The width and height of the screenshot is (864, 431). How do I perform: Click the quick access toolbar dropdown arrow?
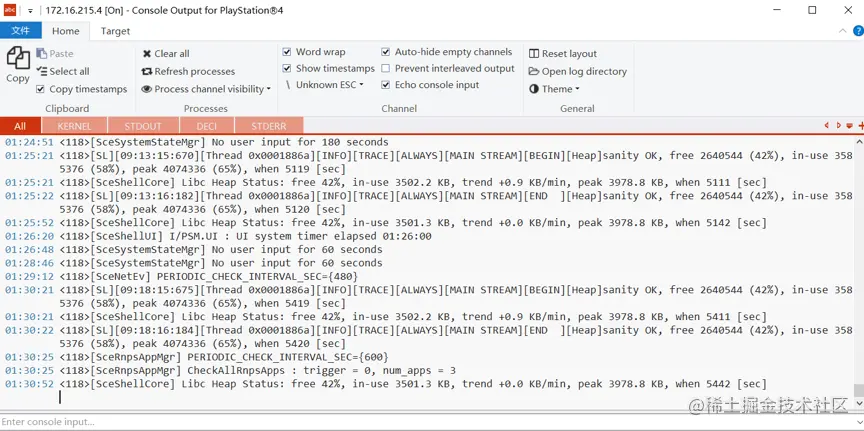point(30,10)
